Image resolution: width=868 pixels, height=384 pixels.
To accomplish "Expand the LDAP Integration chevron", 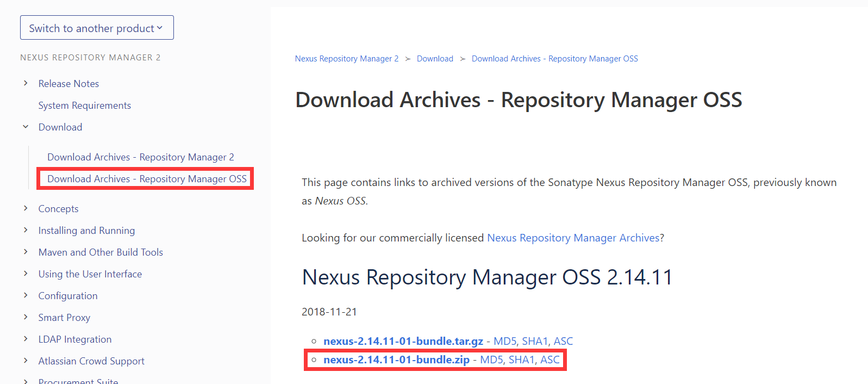I will [x=26, y=339].
